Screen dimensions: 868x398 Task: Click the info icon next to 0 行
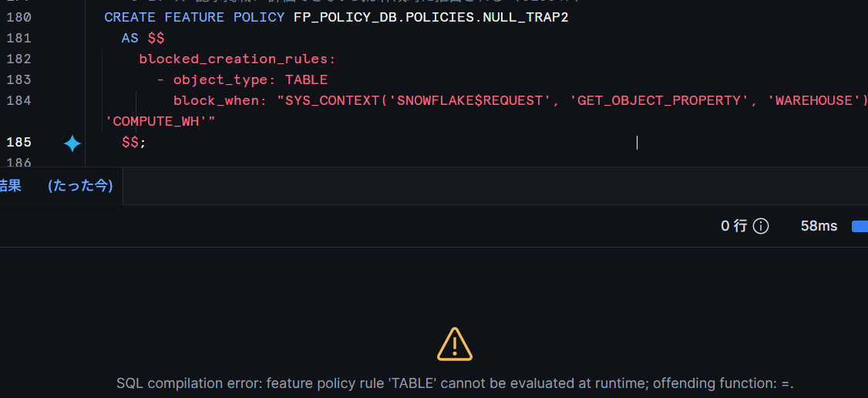[761, 226]
